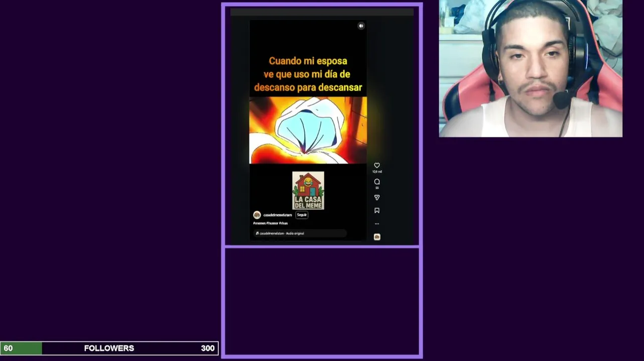This screenshot has width=644, height=361.
Task: Click the '55' comments count
Action: point(377,188)
